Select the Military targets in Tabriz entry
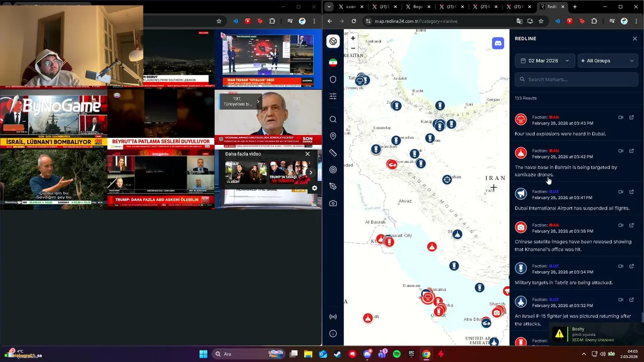 [x=563, y=283]
